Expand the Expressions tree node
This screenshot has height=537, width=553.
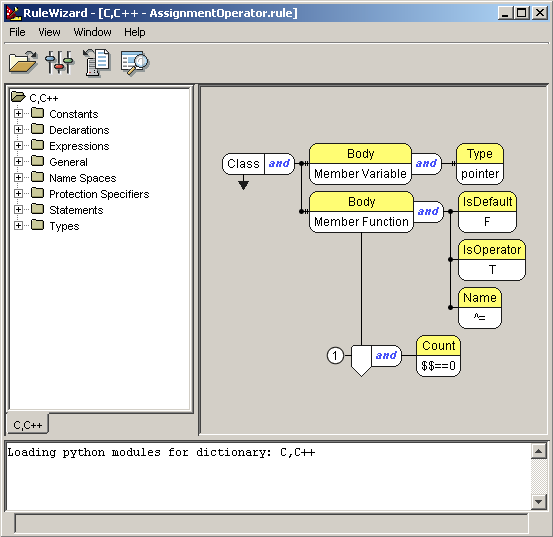coord(18,145)
